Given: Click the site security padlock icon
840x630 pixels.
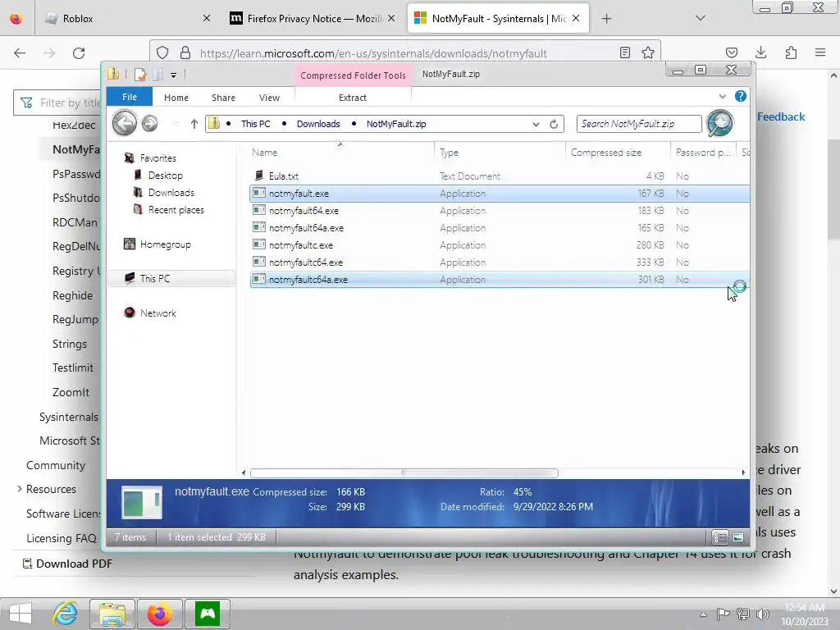Looking at the screenshot, I should point(185,52).
